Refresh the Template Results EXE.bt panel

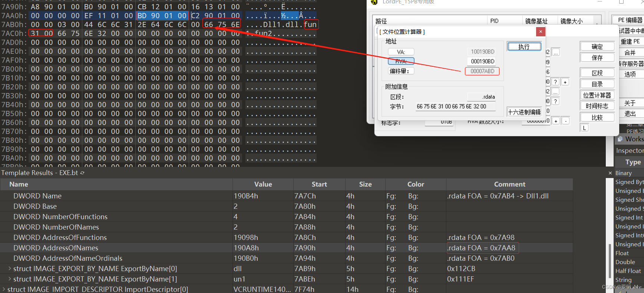pyautogui.click(x=82, y=173)
